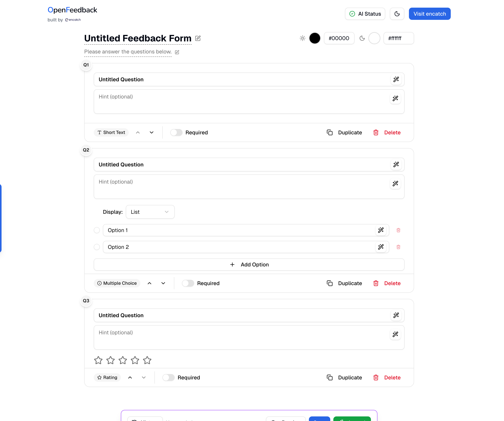Turn on Required switch for Q2
The width and height of the screenshot is (504, 421).
click(x=188, y=283)
